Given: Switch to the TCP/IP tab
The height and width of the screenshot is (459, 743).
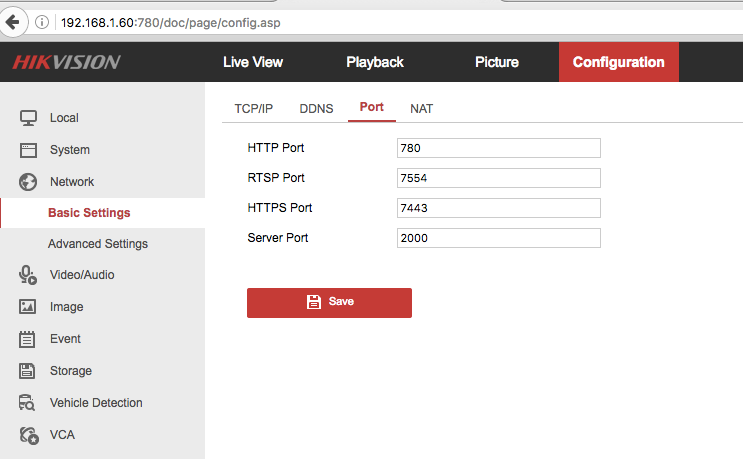Looking at the screenshot, I should point(253,108).
